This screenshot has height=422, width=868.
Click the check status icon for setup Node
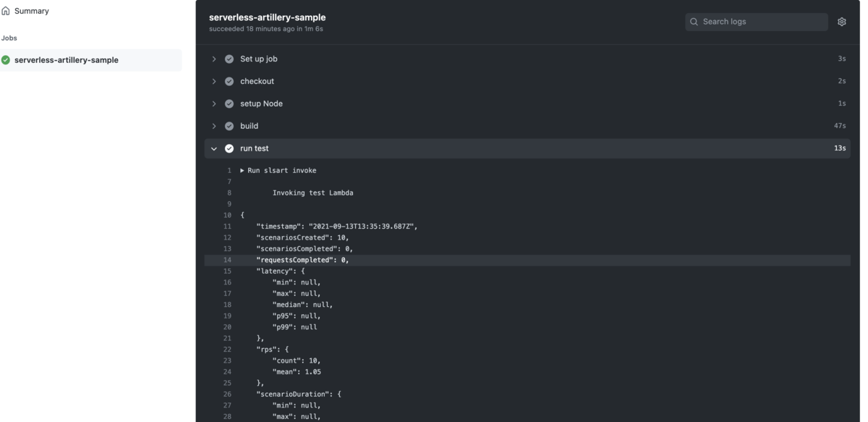coord(229,104)
